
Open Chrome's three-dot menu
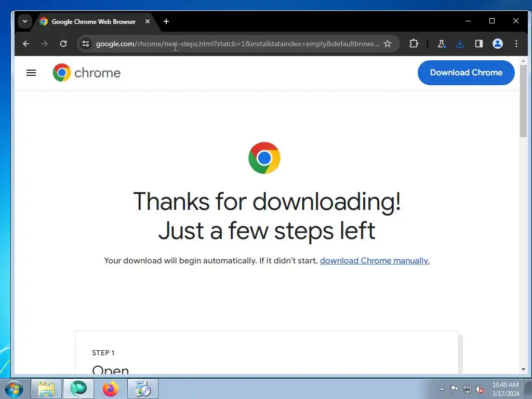(x=516, y=44)
